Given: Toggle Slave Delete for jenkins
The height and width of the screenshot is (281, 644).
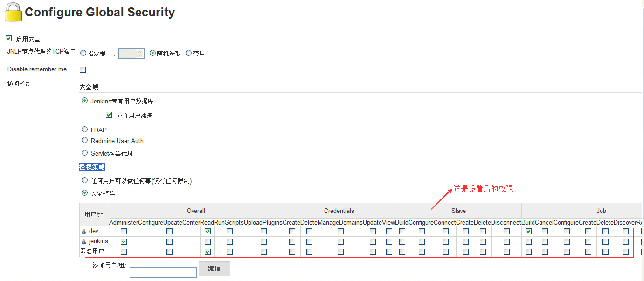Looking at the screenshot, I should (x=483, y=241).
